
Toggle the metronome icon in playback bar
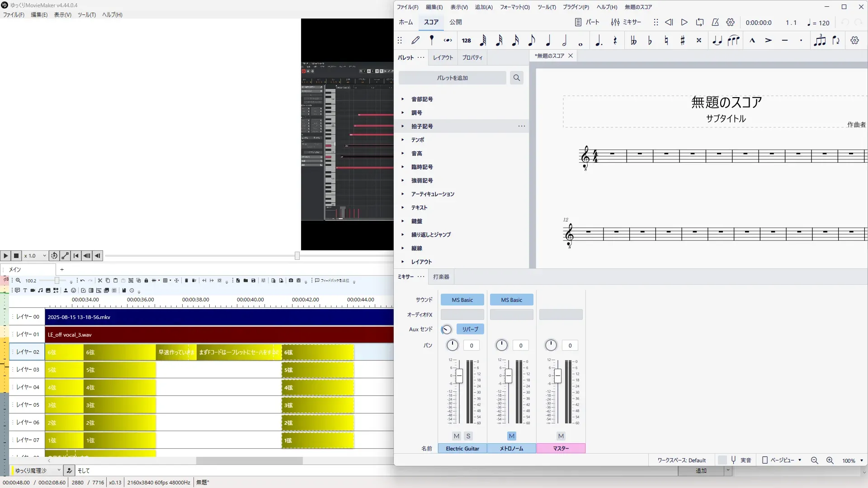715,22
